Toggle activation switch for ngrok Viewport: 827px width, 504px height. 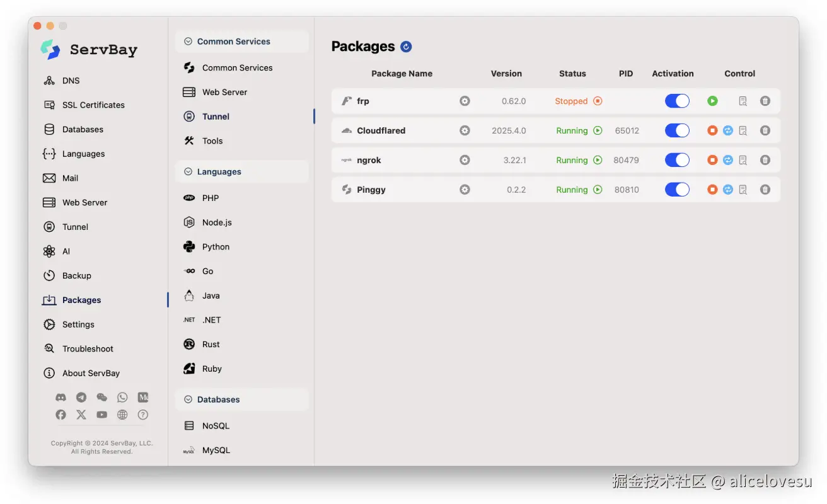[677, 160]
